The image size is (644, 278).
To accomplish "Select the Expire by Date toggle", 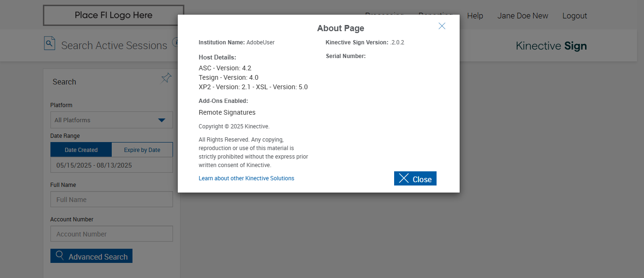I will (142, 150).
